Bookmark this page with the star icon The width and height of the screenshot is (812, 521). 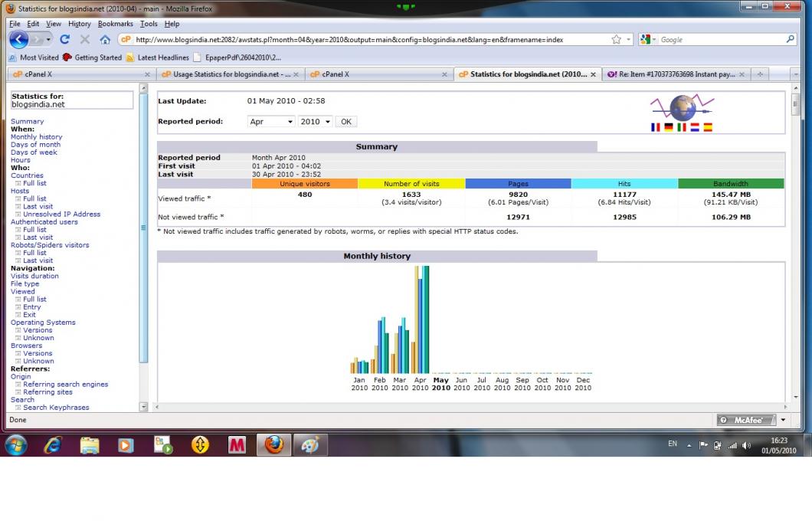click(x=617, y=40)
